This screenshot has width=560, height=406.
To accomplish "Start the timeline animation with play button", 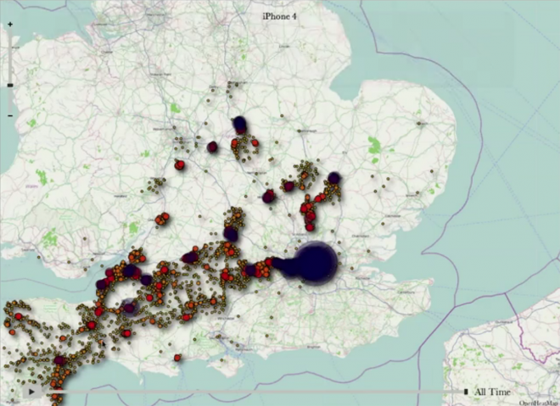I will pos(31,392).
